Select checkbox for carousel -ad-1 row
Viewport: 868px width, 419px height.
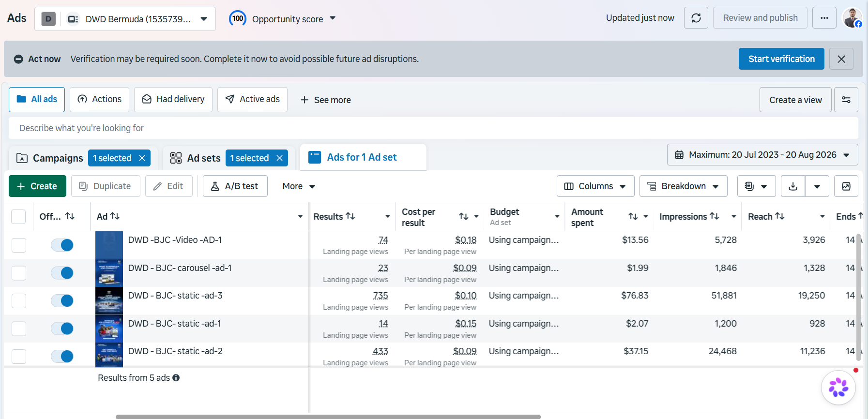click(x=19, y=273)
